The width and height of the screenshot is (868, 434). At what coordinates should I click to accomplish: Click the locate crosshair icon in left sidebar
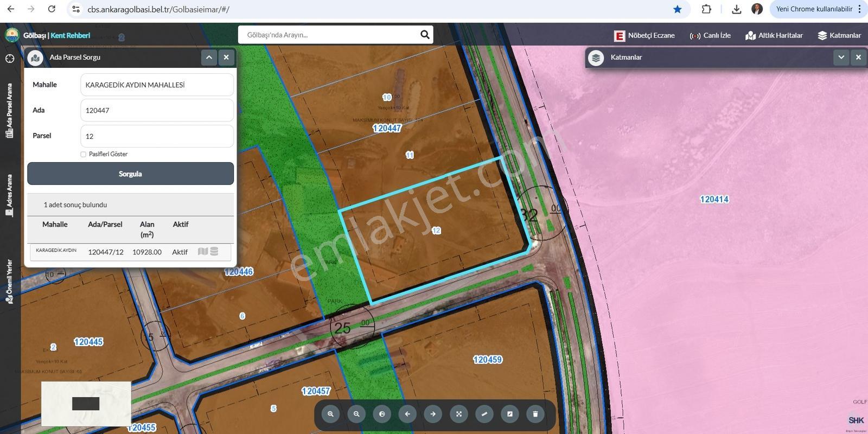(x=10, y=59)
